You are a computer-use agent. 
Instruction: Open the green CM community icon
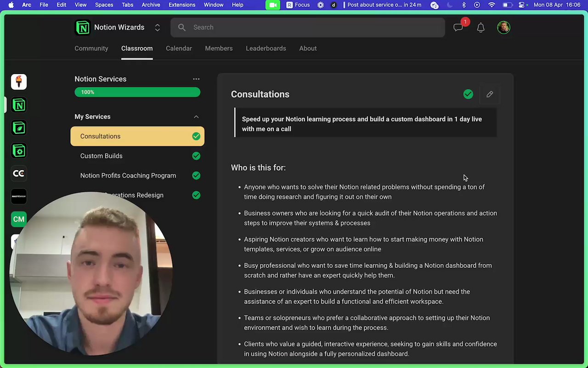click(x=19, y=219)
